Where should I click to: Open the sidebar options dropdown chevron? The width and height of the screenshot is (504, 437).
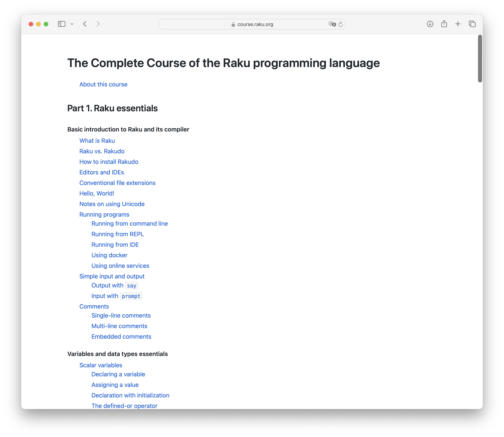pyautogui.click(x=72, y=24)
